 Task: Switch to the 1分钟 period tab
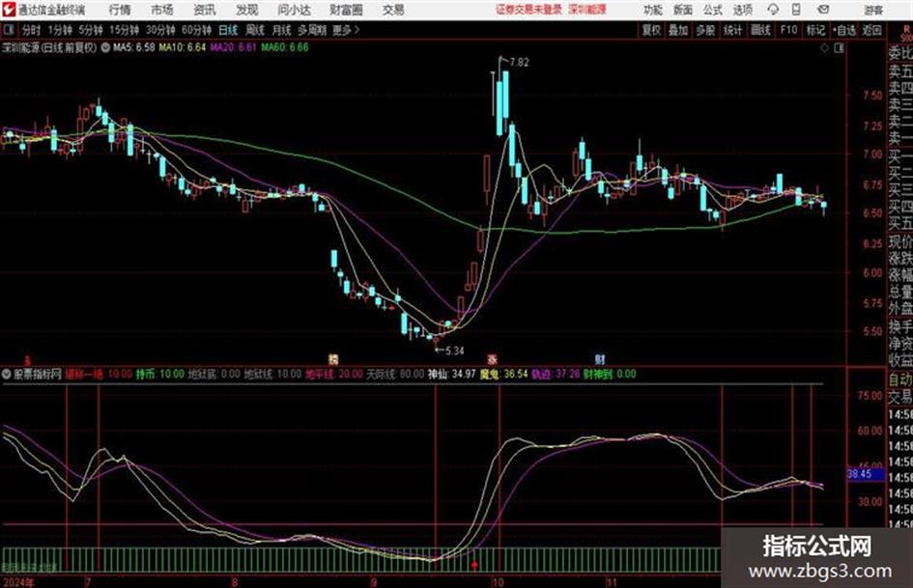click(x=59, y=30)
